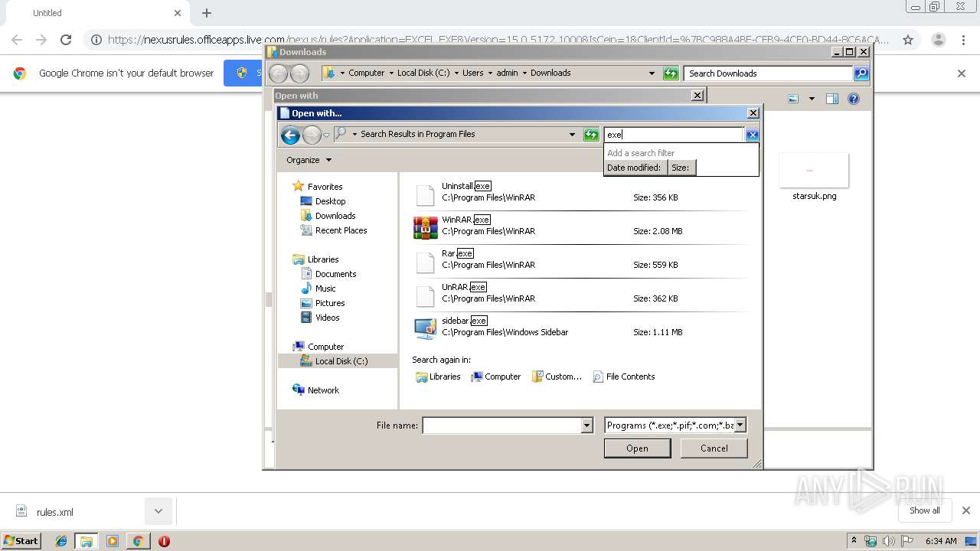Open the Organize dropdown menu
This screenshot has height=551, width=980.
pos(309,160)
